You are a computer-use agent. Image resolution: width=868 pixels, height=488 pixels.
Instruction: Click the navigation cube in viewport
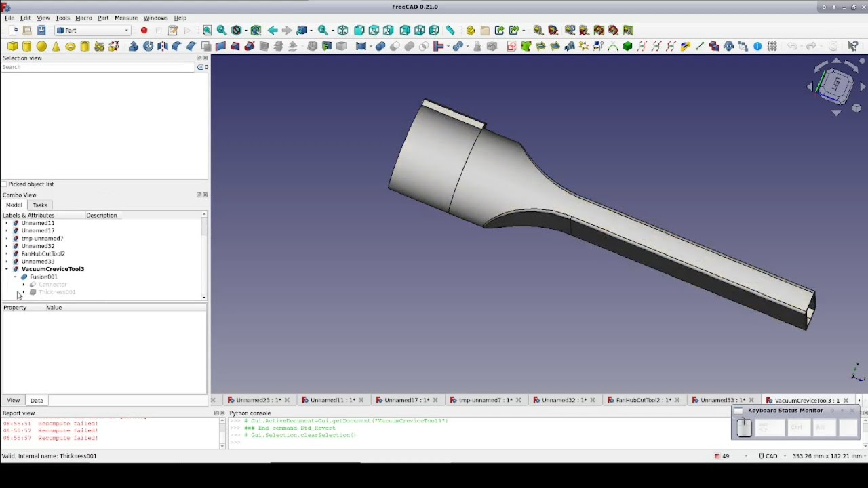pyautogui.click(x=835, y=86)
